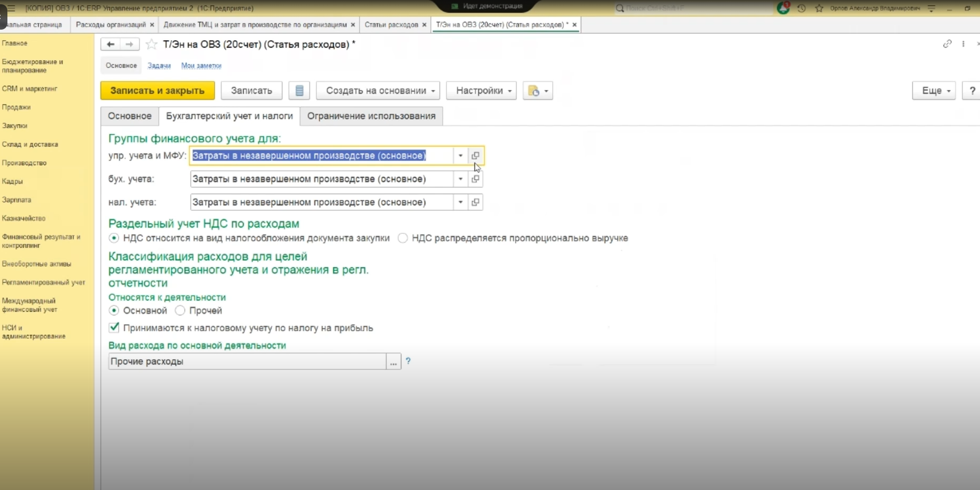Open НСИ и администрирование section
The image size is (980, 490).
tap(34, 332)
